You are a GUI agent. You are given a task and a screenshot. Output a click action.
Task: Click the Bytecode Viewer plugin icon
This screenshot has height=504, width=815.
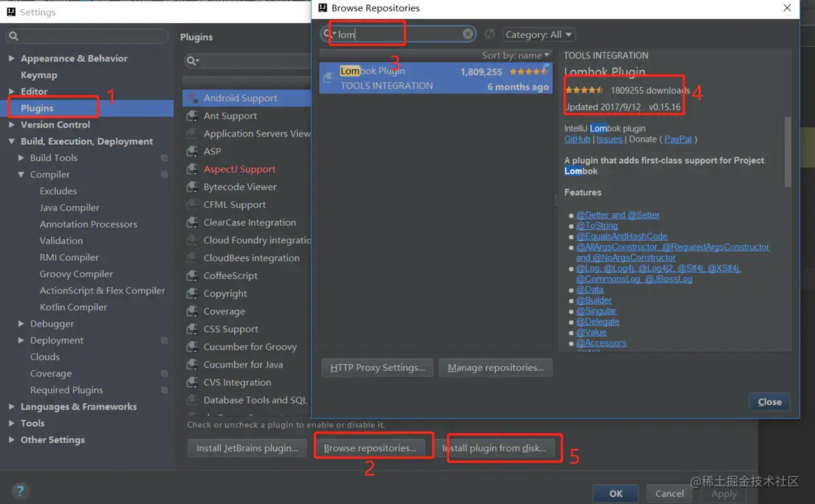tap(192, 187)
